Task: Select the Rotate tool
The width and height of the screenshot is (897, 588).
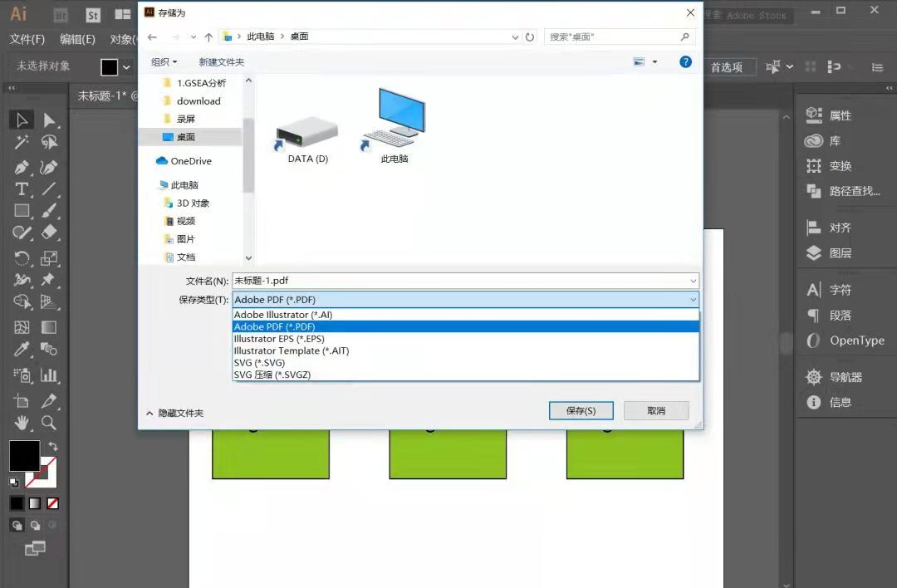Action: (x=21, y=258)
